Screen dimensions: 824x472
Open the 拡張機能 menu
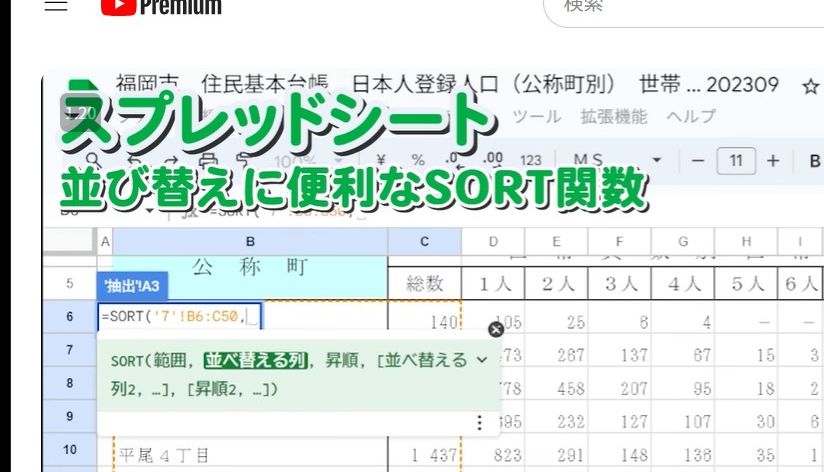point(614,117)
